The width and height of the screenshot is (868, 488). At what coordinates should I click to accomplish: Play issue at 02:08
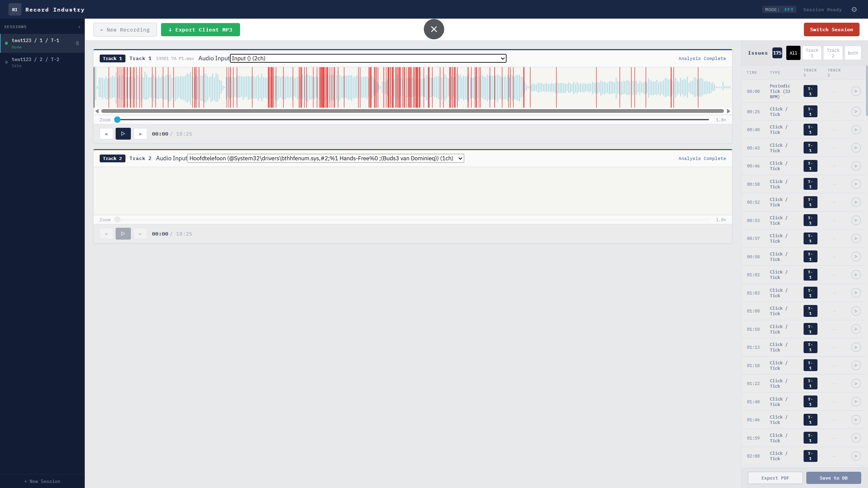click(x=856, y=456)
